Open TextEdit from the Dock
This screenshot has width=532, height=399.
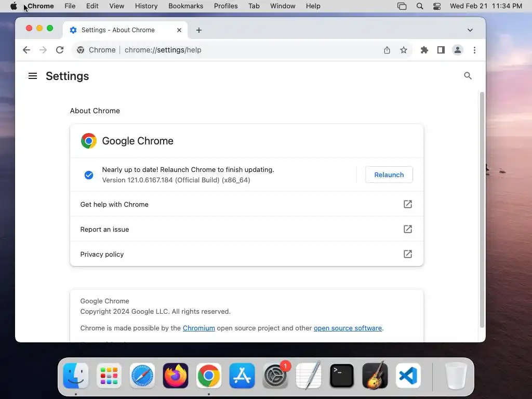pos(309,376)
